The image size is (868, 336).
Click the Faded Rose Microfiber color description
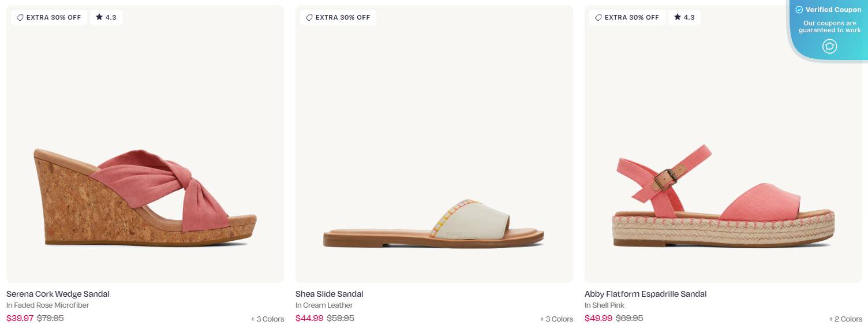tap(47, 305)
